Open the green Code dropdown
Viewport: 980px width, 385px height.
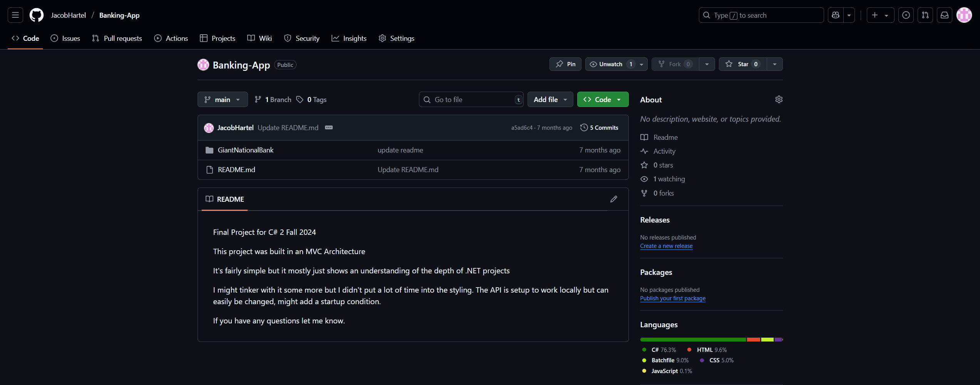(x=603, y=100)
